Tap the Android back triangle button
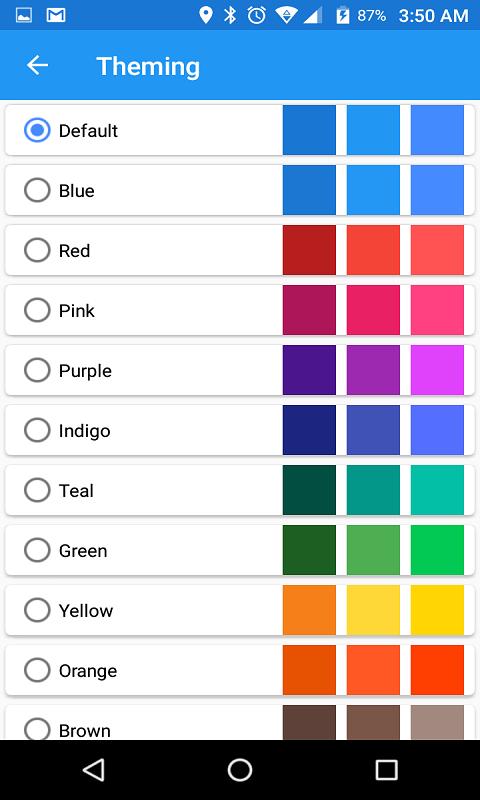 (x=94, y=769)
